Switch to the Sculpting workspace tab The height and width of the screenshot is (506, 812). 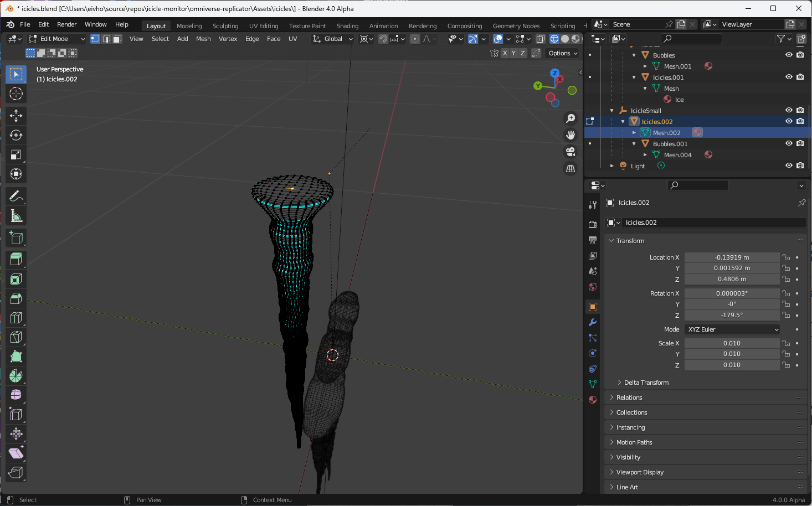click(x=225, y=26)
